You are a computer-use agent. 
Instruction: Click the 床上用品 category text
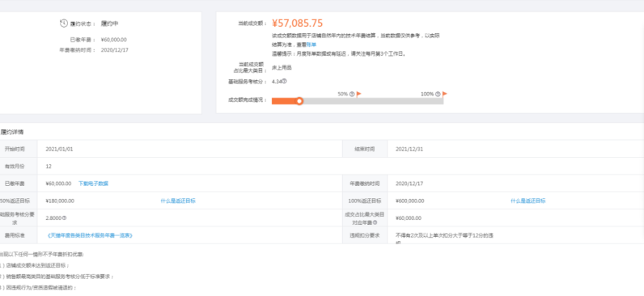282,67
